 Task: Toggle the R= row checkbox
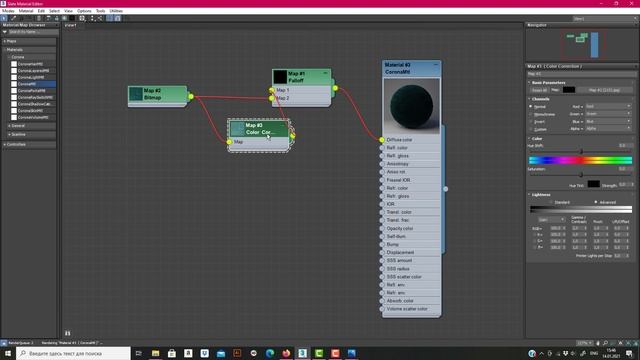[534, 235]
